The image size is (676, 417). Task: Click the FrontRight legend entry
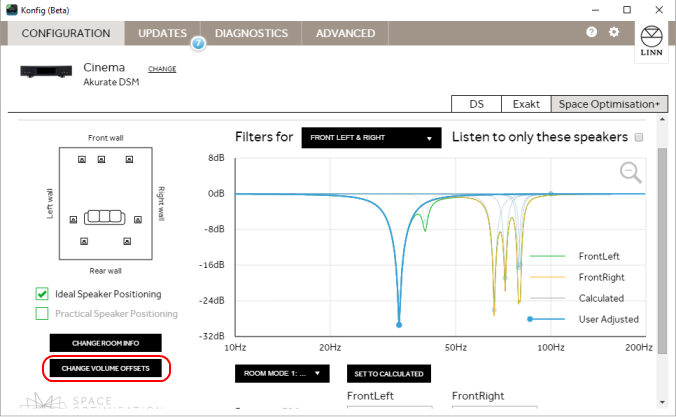coord(577,277)
